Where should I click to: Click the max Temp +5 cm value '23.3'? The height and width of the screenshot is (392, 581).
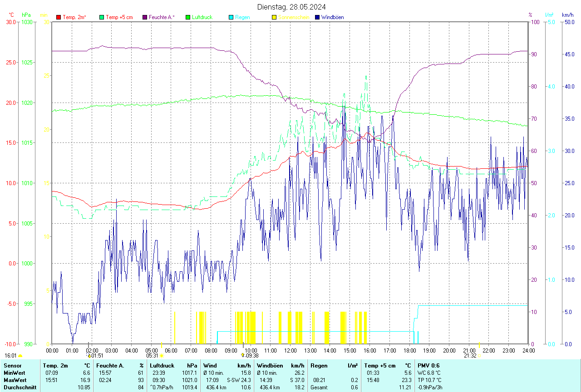click(406, 380)
